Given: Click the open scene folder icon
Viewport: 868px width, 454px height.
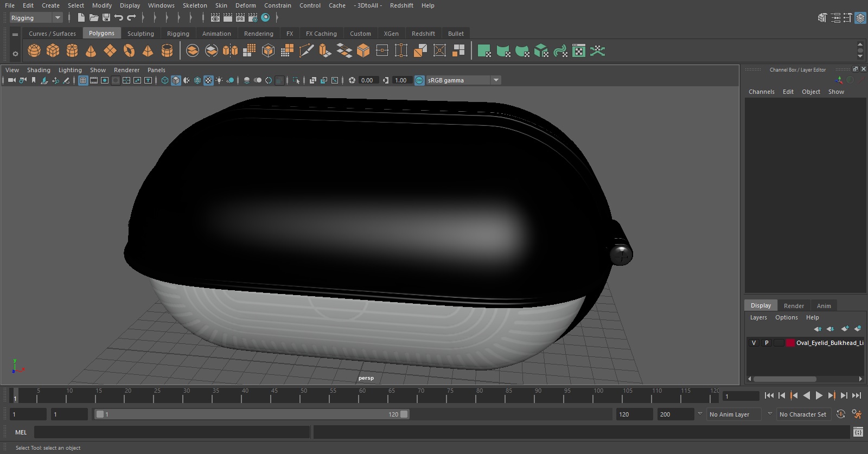Looking at the screenshot, I should point(94,18).
